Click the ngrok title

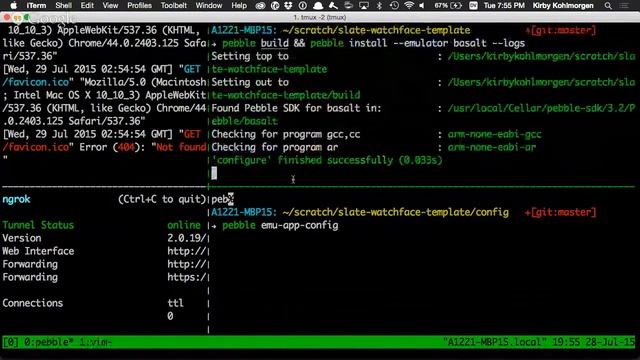16,199
